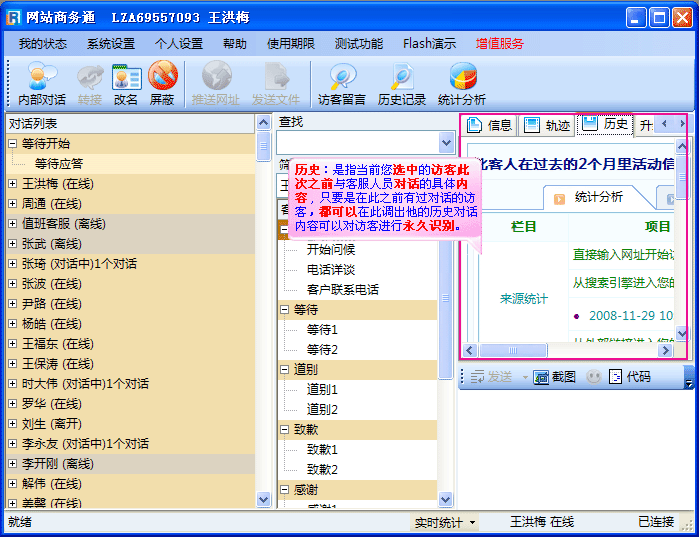
Task: Collapse the 道别 quick-reply group
Action: (285, 370)
